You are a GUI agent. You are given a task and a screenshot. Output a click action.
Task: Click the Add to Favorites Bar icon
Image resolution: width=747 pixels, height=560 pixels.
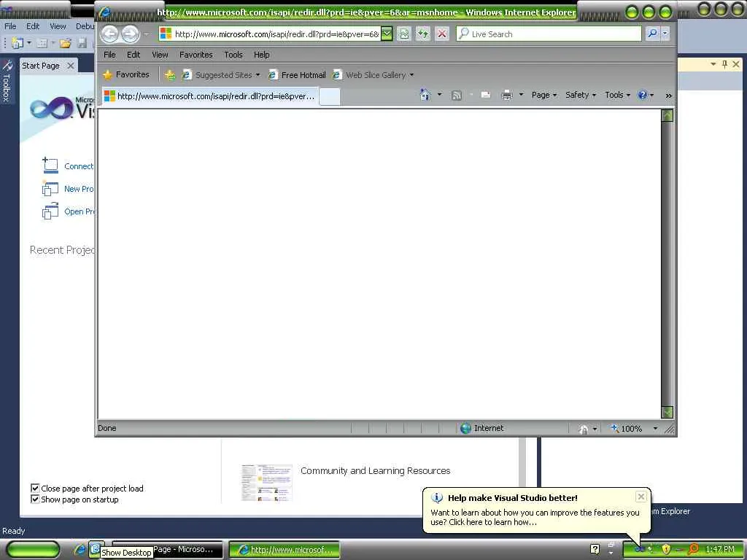click(169, 75)
